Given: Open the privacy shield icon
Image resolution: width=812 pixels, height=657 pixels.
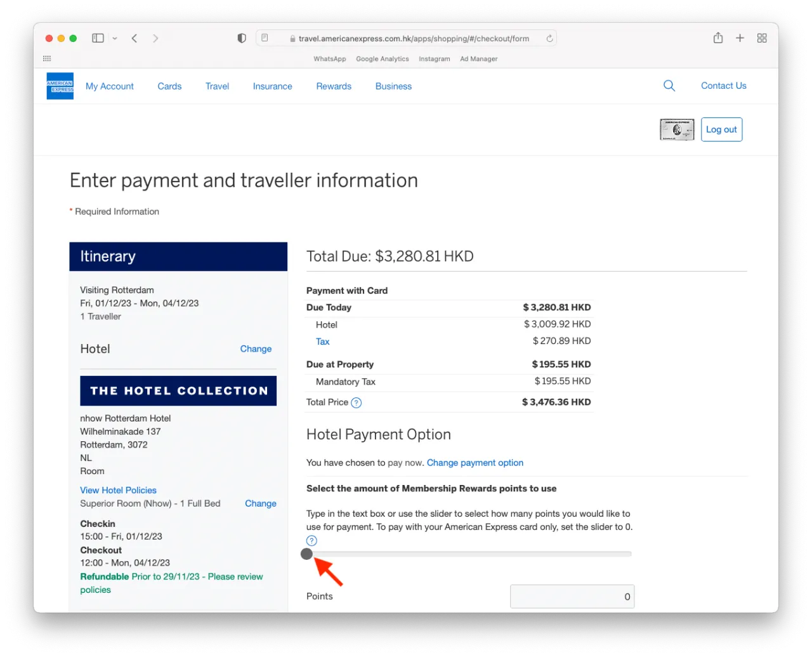Looking at the screenshot, I should 242,38.
